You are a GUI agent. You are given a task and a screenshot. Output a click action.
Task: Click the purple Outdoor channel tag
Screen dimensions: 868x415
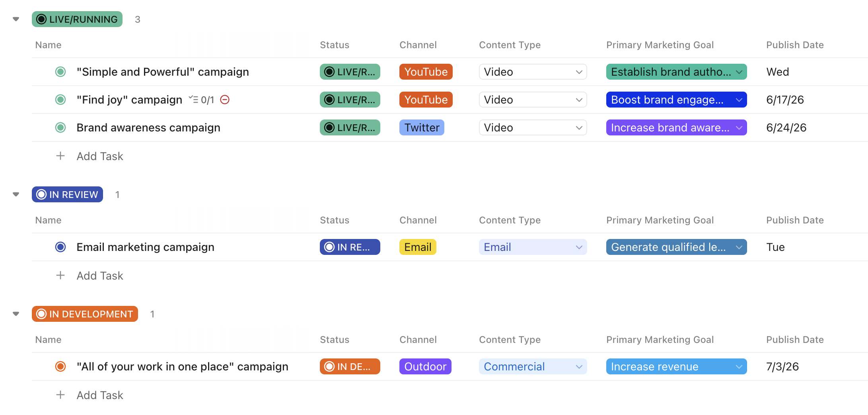[x=425, y=366]
